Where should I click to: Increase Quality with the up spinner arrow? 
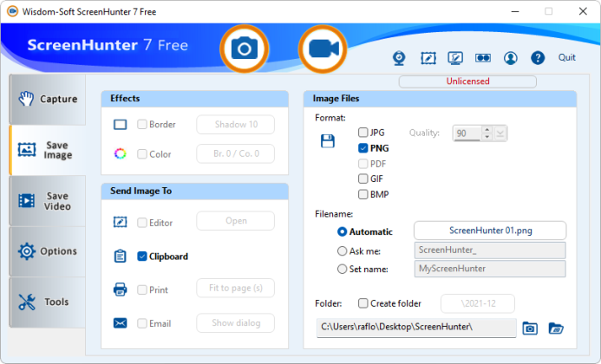[487, 129]
